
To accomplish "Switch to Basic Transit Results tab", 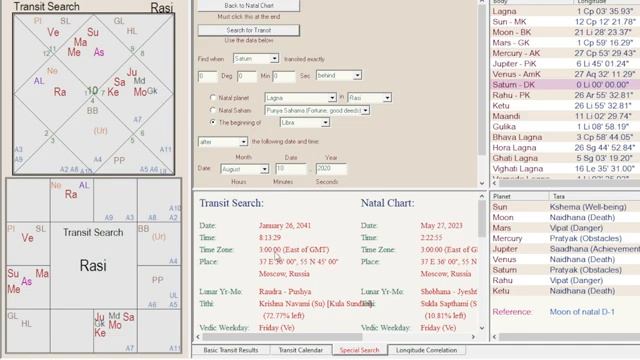I will coord(231,350).
